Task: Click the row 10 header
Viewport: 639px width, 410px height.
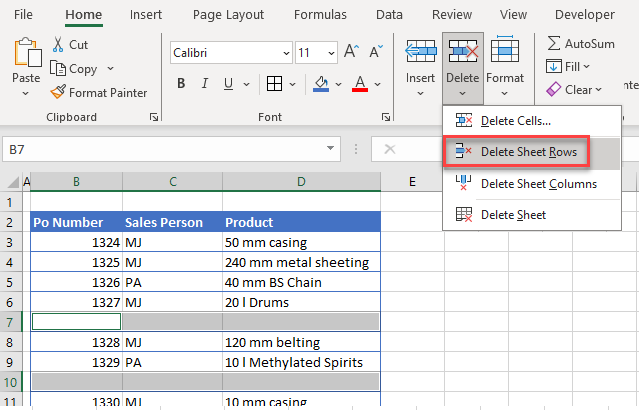Action: (x=11, y=381)
